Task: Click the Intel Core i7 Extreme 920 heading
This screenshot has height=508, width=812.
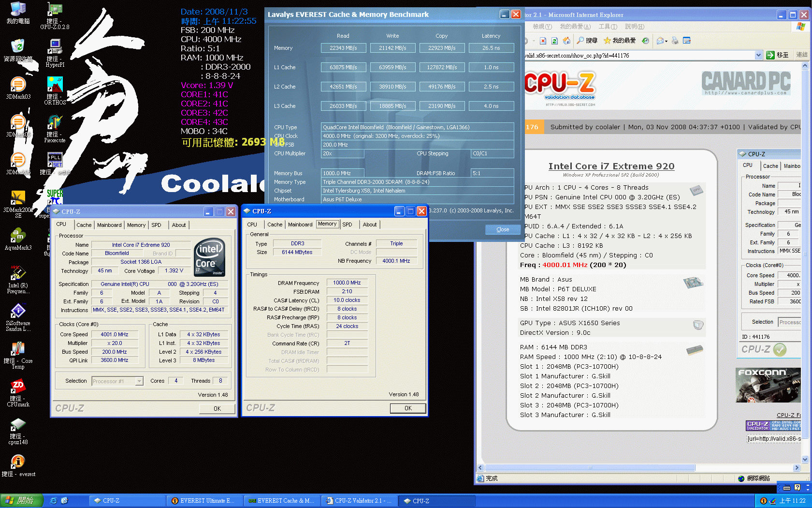Action: click(611, 166)
